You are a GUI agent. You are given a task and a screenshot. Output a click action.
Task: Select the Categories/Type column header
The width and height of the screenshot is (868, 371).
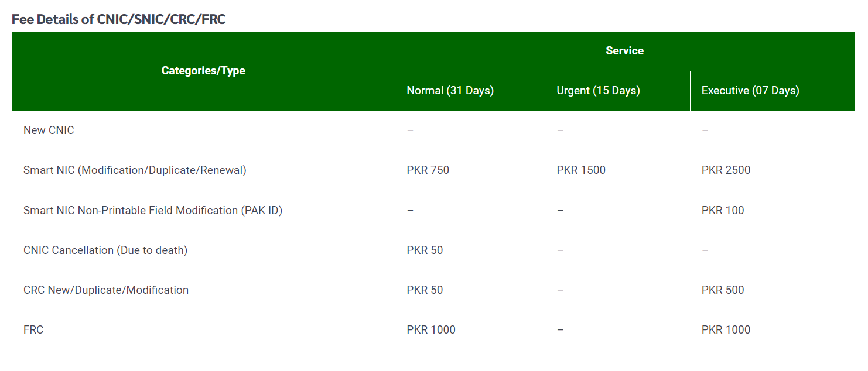click(x=203, y=71)
